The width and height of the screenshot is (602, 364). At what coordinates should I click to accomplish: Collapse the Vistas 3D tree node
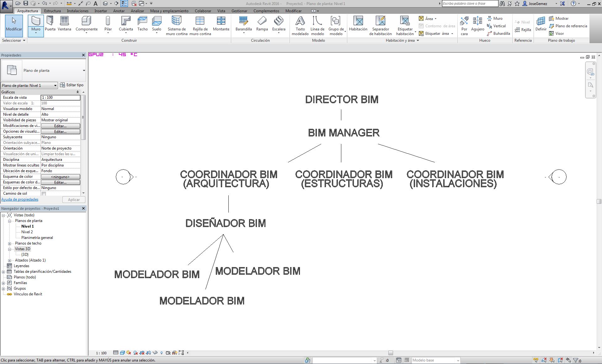(x=9, y=249)
